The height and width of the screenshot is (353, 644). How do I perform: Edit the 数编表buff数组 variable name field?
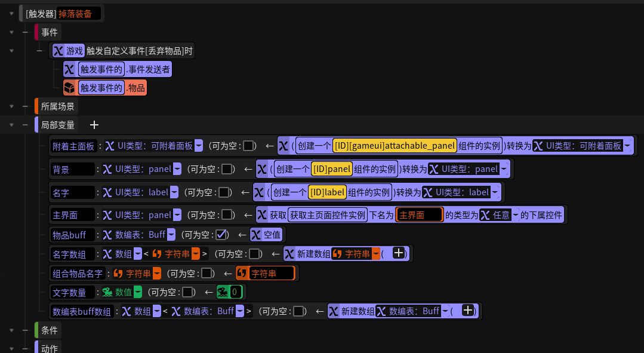click(x=82, y=312)
